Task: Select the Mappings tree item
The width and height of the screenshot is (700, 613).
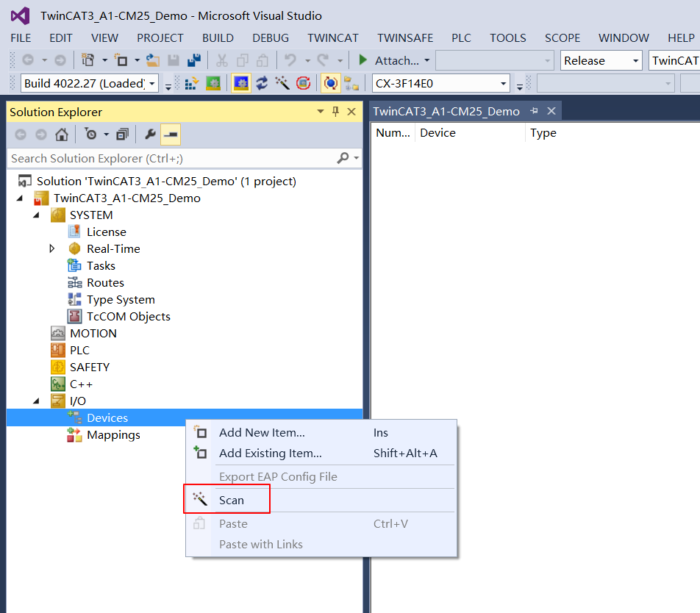Action: coord(113,435)
